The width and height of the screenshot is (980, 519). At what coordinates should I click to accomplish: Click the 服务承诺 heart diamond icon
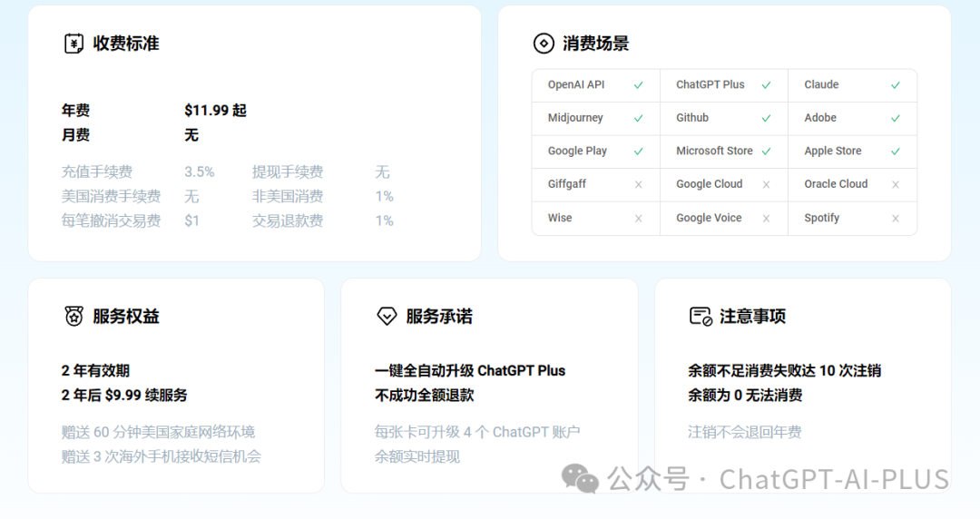(x=387, y=316)
